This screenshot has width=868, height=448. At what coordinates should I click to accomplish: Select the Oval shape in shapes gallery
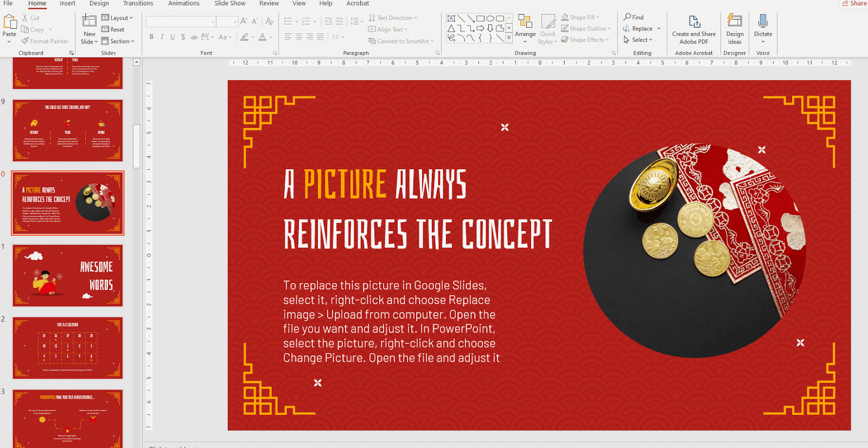coord(490,18)
